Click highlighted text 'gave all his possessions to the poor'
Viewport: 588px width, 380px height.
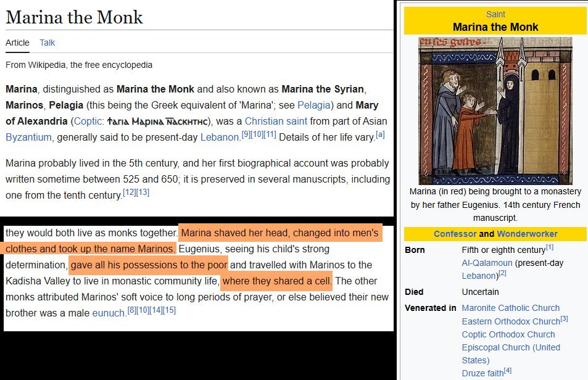[x=149, y=265]
